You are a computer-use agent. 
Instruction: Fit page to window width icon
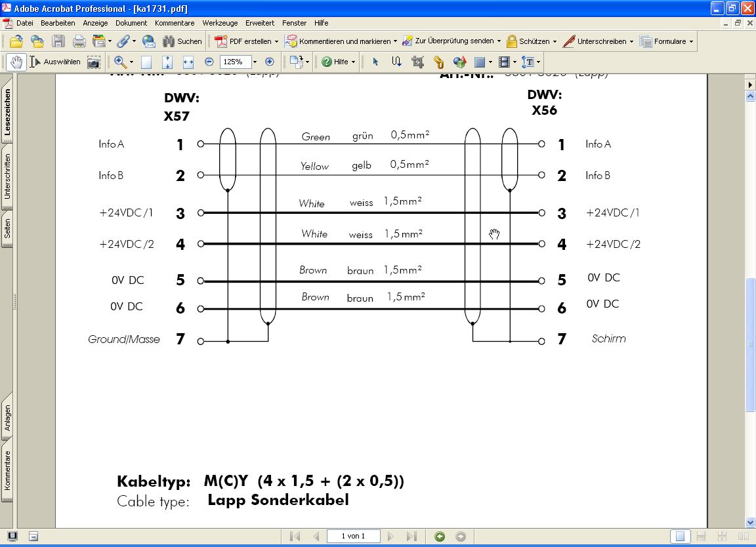188,62
